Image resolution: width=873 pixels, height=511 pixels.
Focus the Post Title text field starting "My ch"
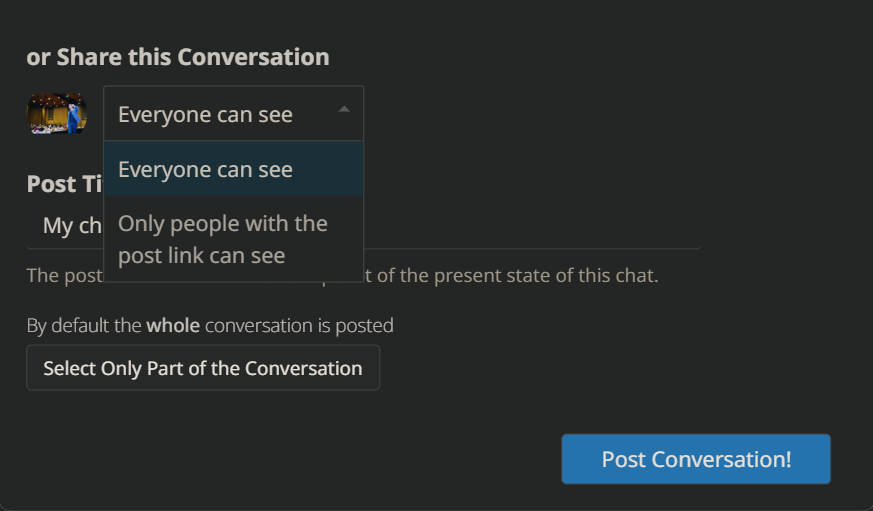coord(364,226)
